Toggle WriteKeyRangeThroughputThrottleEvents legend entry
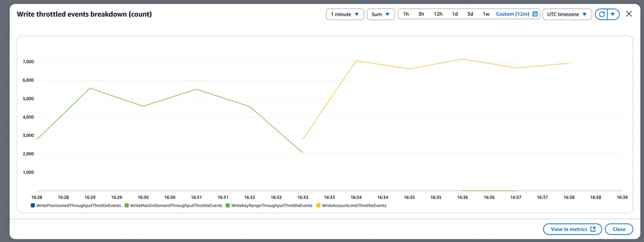 (269, 205)
